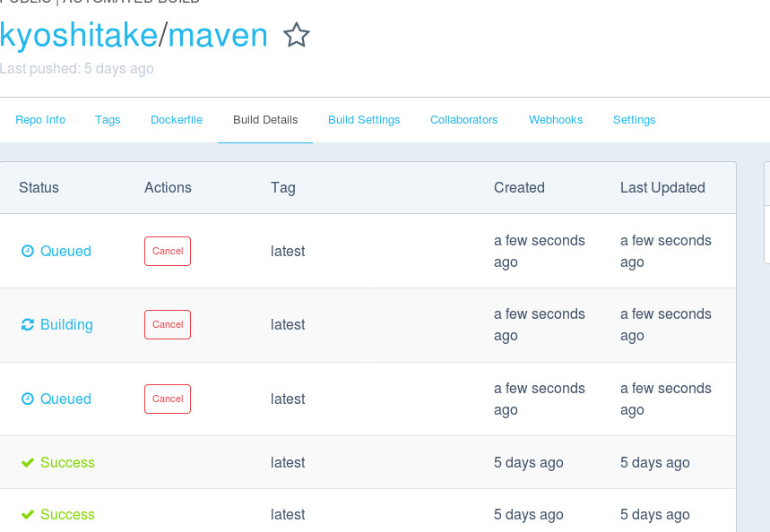Open the maven repository link in the title
The image size is (770, 532).
tap(218, 35)
